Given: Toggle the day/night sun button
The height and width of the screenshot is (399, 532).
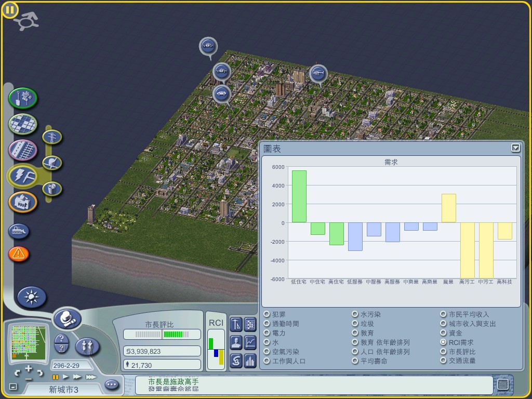Looking at the screenshot, I should (x=32, y=297).
